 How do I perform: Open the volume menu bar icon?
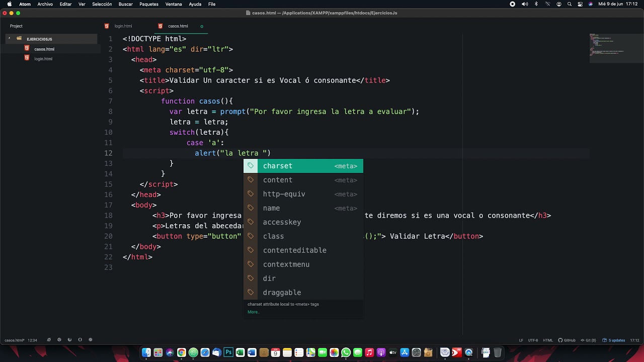pyautogui.click(x=525, y=4)
